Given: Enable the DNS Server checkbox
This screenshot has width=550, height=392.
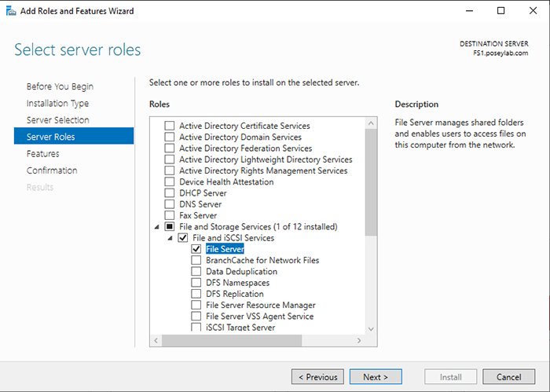Looking at the screenshot, I should (x=169, y=204).
